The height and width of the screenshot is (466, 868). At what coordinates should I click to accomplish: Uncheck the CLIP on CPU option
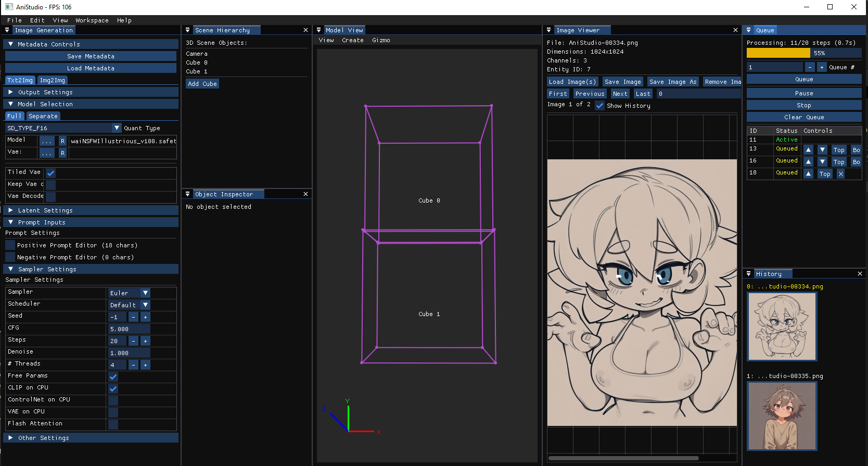coord(113,389)
